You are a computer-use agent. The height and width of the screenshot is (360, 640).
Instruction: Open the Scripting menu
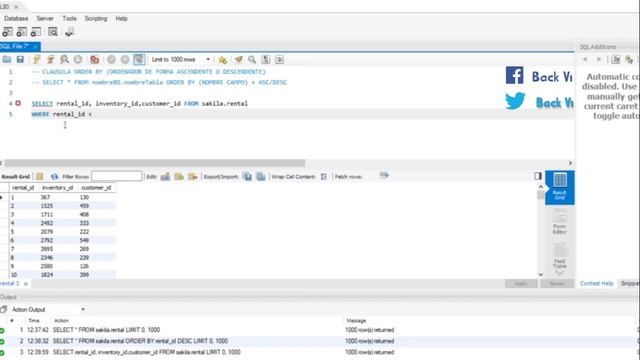tap(96, 18)
